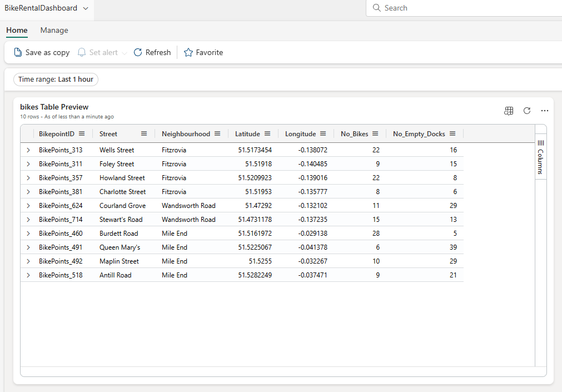Sort by the BikepointID column header
This screenshot has width=562, height=392.
(57, 134)
